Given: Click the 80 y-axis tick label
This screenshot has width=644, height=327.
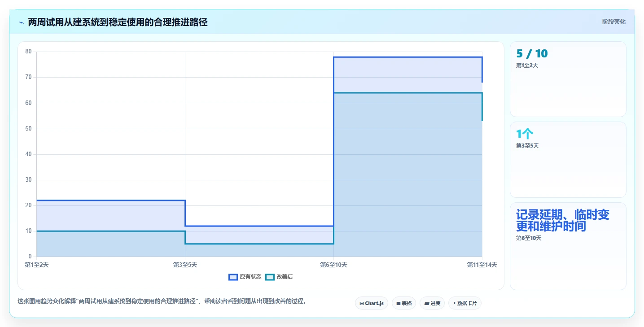Looking at the screenshot, I should coord(28,52).
